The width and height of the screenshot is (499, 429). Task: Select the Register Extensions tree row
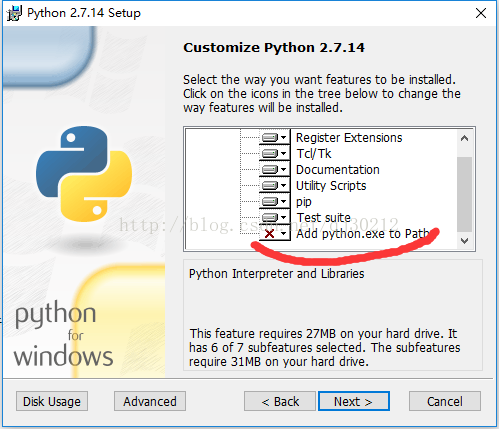coord(349,137)
